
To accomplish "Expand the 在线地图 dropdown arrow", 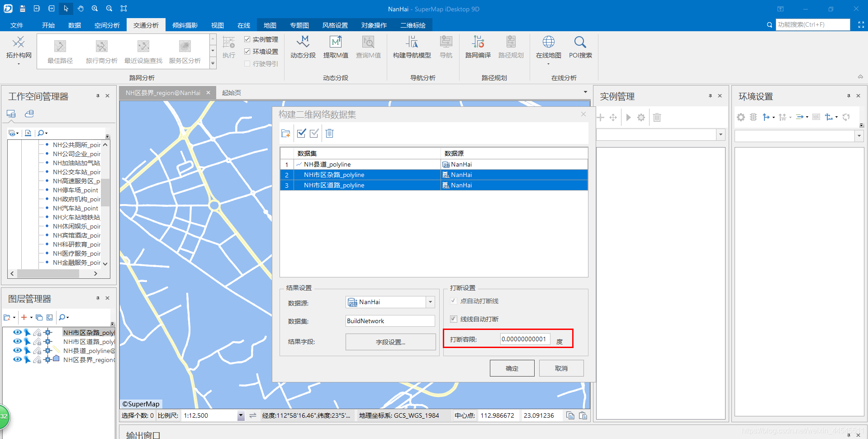I will point(548,64).
